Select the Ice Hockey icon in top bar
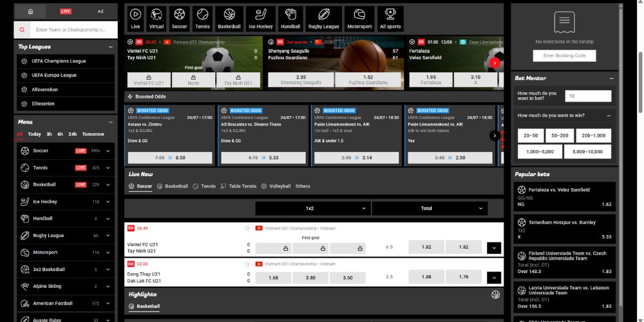This screenshot has height=322, width=644. point(261,19)
